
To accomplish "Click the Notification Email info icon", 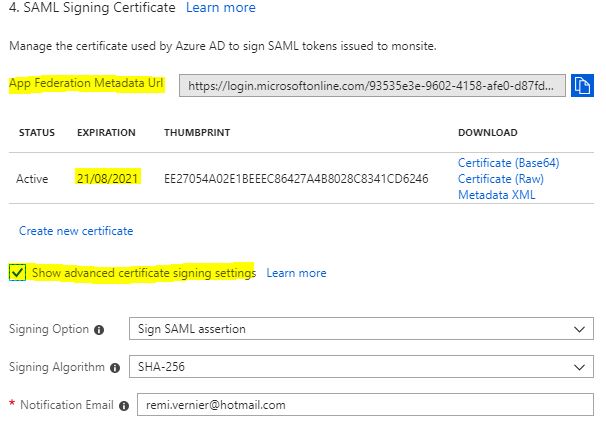I will 123,405.
